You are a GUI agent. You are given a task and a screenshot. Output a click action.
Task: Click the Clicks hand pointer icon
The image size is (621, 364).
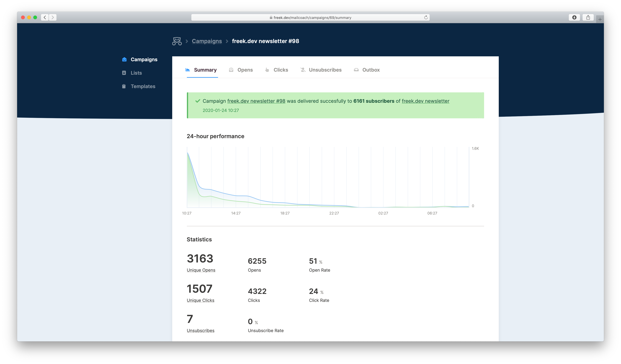pos(267,70)
